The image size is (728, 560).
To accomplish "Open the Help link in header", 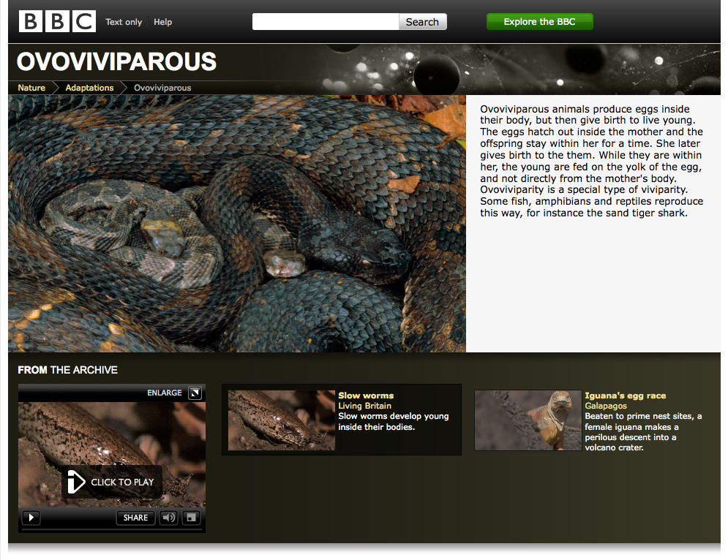I will (x=163, y=22).
